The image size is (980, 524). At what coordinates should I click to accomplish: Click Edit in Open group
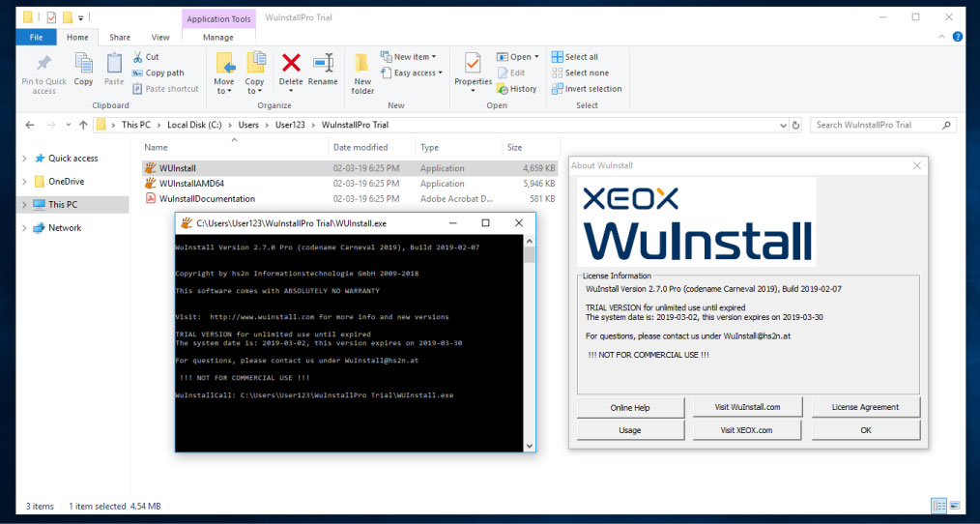tap(511, 73)
